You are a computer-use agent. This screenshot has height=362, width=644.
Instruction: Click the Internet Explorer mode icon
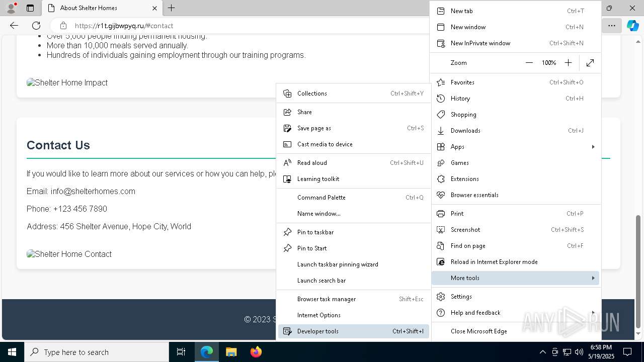441,262
